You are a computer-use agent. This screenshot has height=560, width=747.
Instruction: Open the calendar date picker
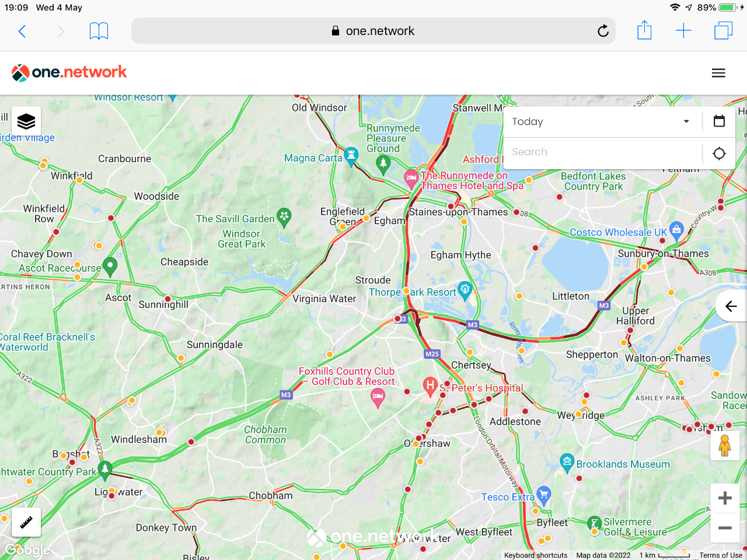click(x=719, y=121)
